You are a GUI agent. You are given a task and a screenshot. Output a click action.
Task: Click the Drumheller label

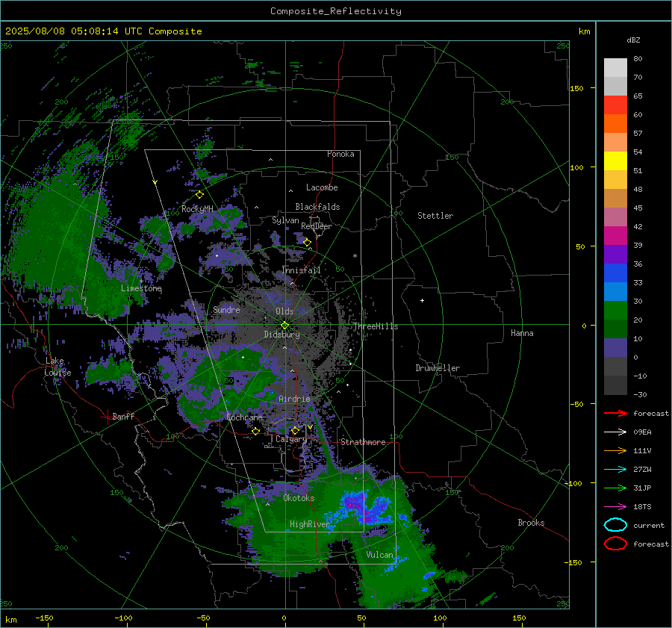coord(438,368)
